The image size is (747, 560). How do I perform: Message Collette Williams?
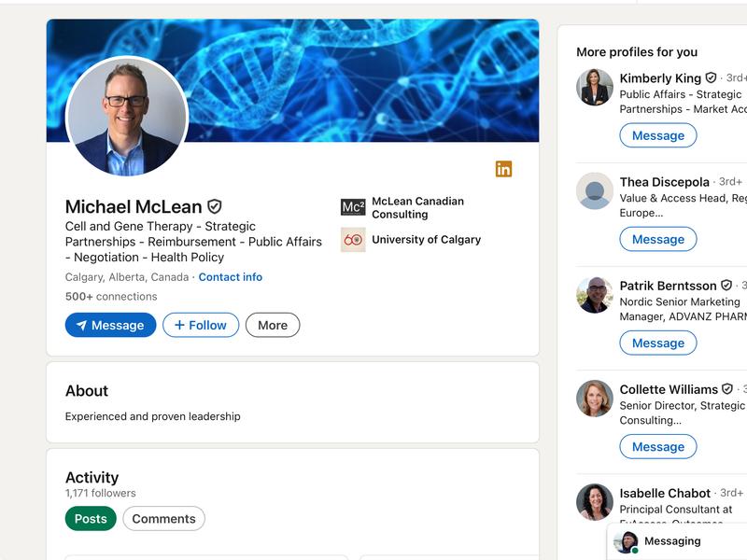(658, 447)
